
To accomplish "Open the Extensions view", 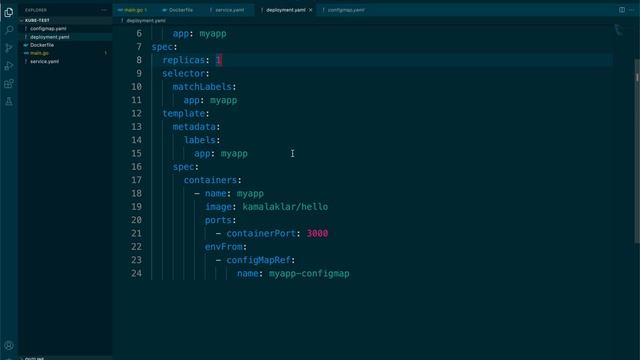I will click(9, 84).
